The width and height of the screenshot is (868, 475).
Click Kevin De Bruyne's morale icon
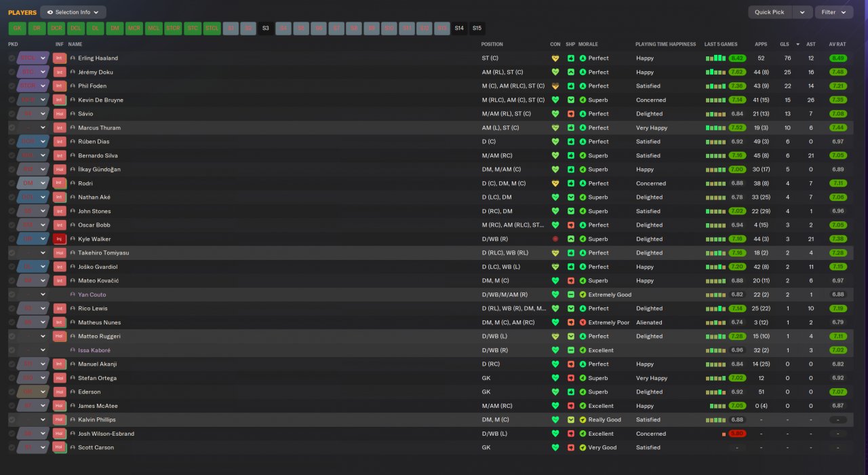click(583, 100)
